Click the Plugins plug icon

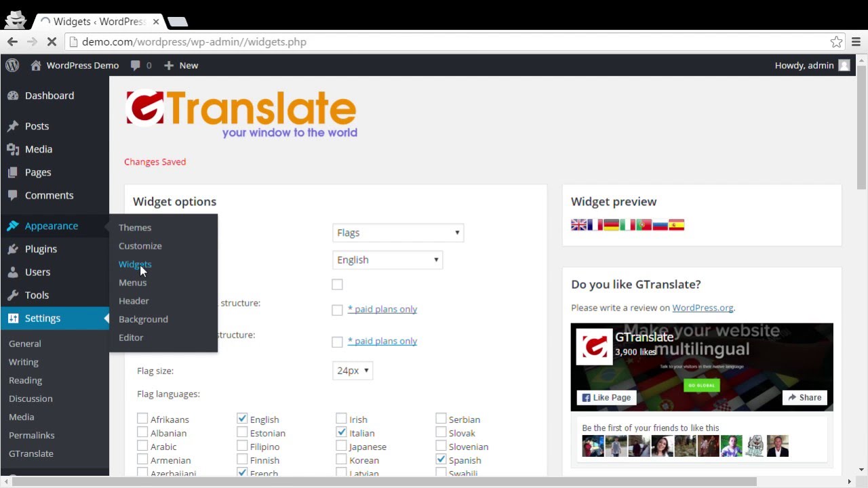(x=13, y=249)
